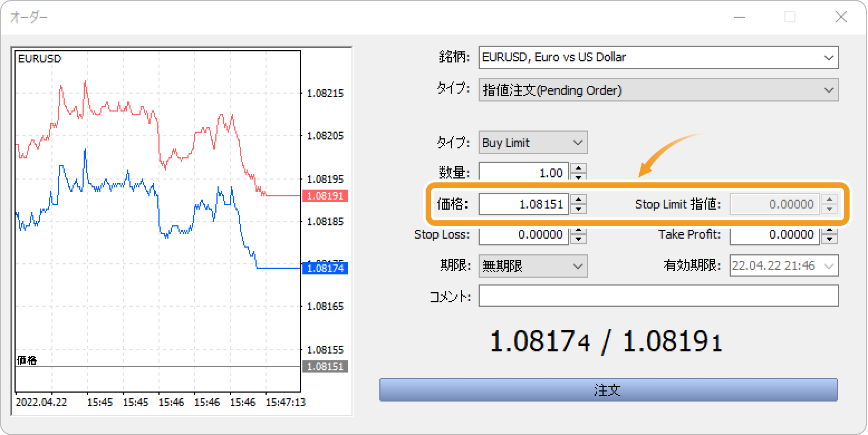
Task: Click the 注文 order button
Action: pos(609,390)
